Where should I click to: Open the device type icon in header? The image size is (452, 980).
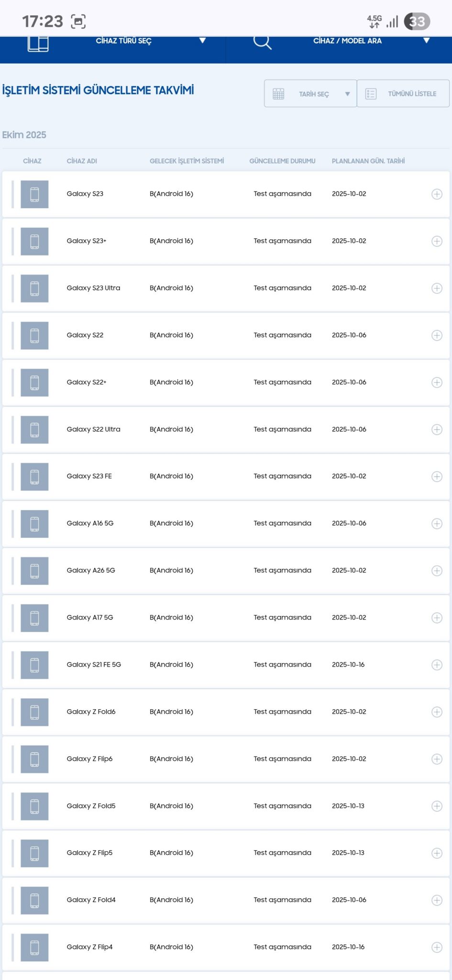38,43
